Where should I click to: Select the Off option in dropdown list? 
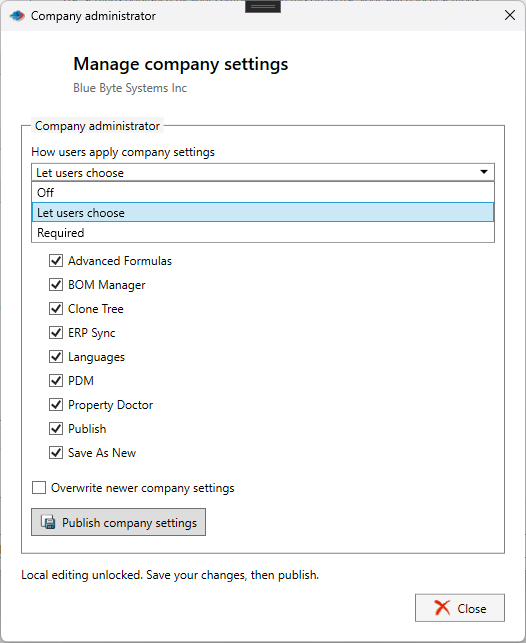(x=263, y=192)
